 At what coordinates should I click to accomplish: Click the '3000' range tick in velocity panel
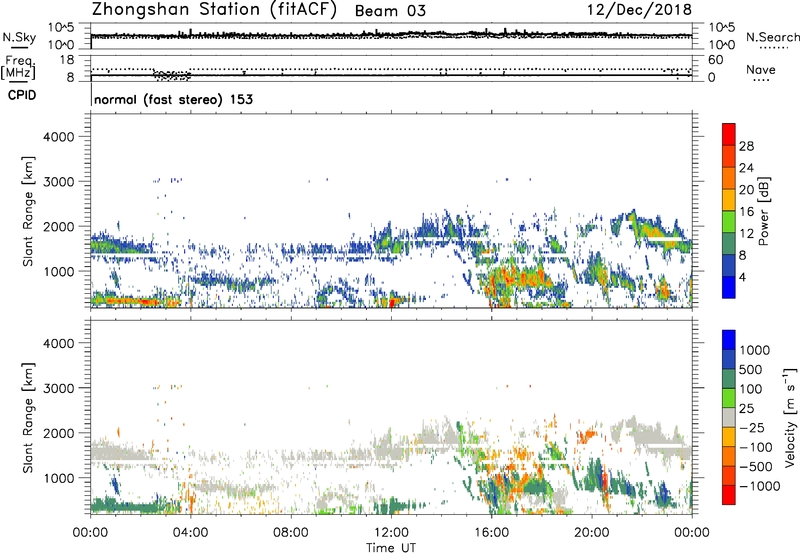[x=58, y=388]
